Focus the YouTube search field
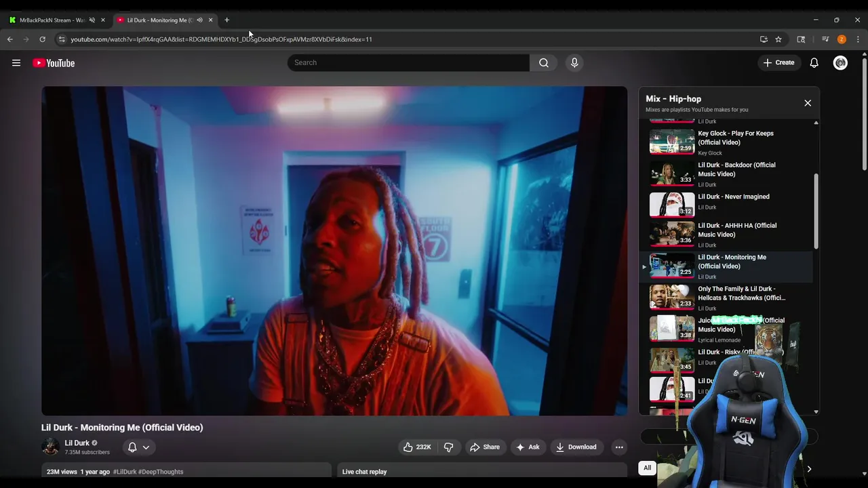The width and height of the screenshot is (868, 488). (x=408, y=62)
